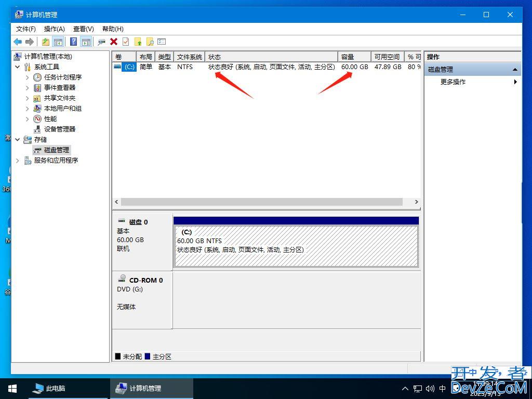532x399 pixels.
Task: Open the Windows Start button
Action: (12, 389)
